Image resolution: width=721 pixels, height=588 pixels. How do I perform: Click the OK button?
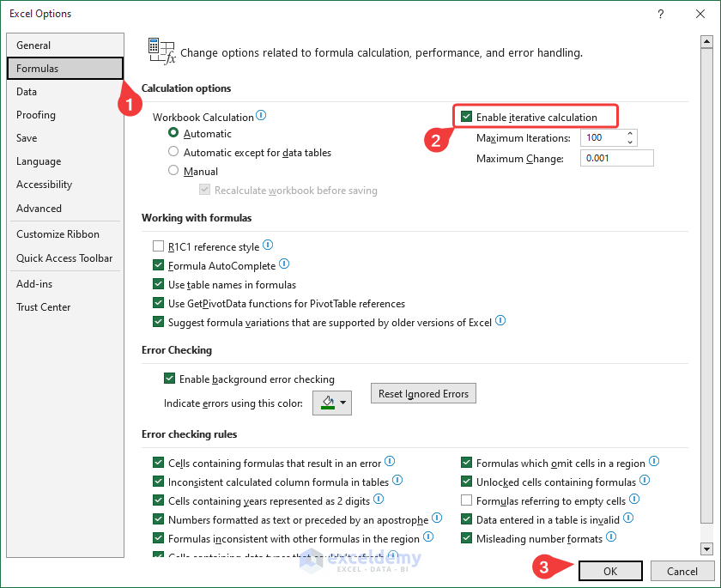(610, 571)
